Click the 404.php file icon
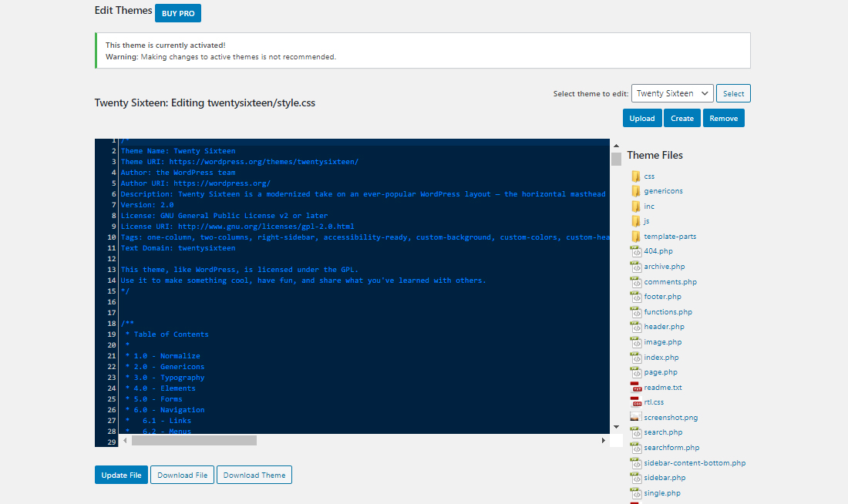 (x=636, y=251)
